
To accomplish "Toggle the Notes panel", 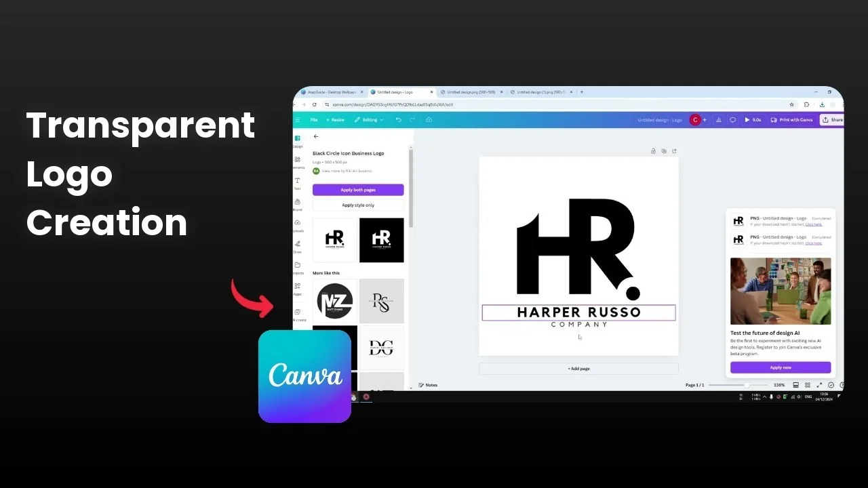I will (x=428, y=385).
